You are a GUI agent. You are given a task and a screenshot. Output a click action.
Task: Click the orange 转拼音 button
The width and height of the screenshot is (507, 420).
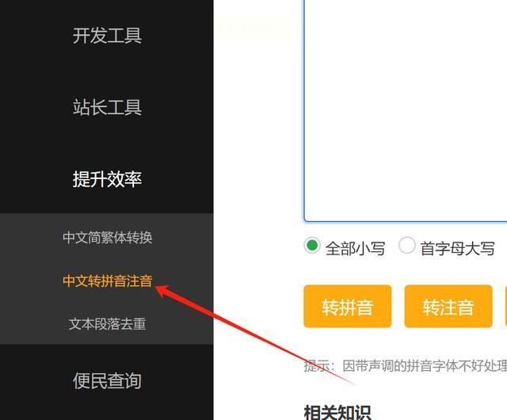click(348, 306)
